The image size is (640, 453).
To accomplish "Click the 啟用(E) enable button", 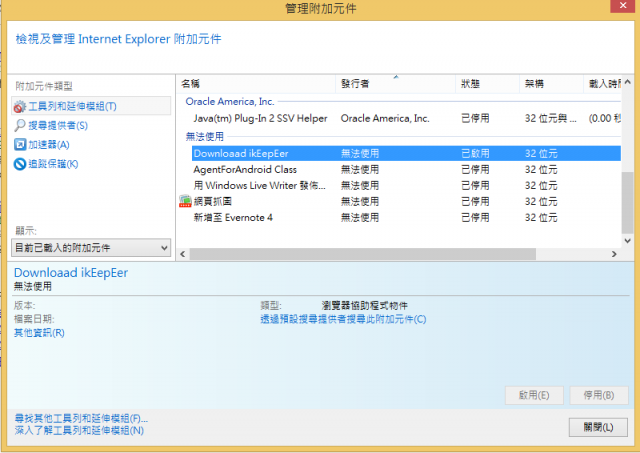I will tap(534, 395).
